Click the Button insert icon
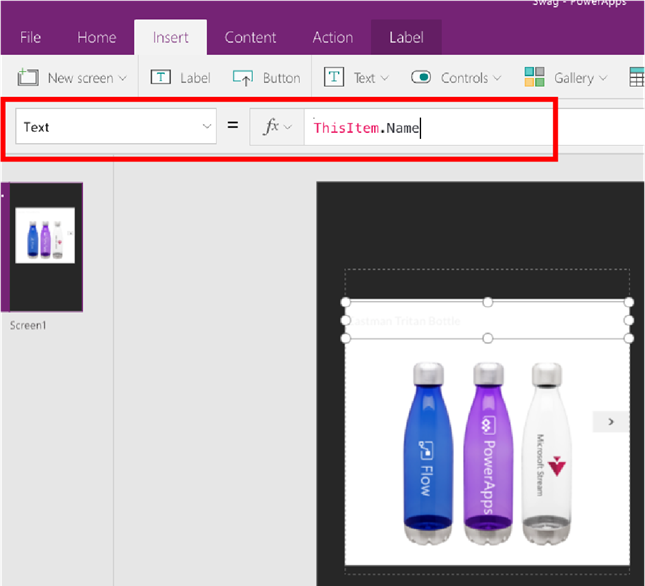The width and height of the screenshot is (645, 586). [x=243, y=78]
